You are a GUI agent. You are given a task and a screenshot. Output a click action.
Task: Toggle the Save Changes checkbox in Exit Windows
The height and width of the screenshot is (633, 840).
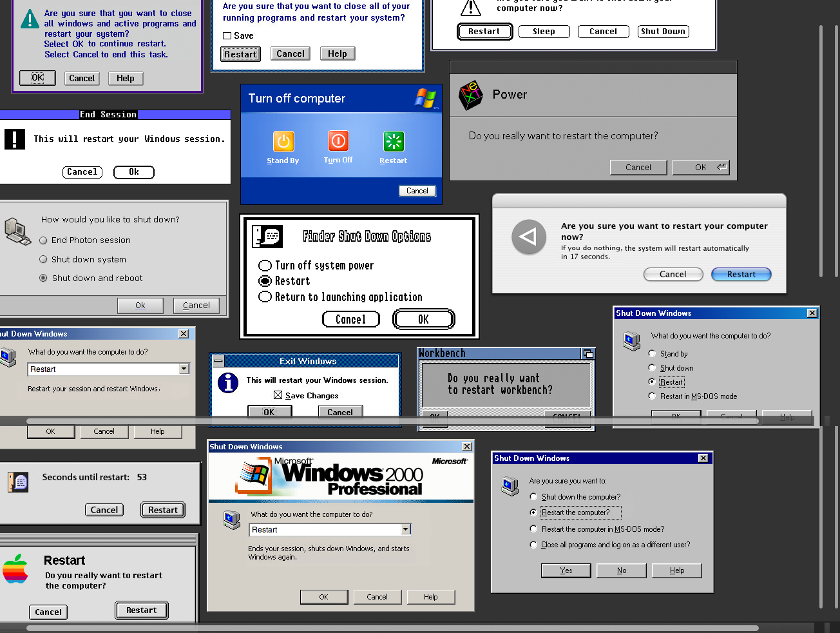pyautogui.click(x=278, y=395)
